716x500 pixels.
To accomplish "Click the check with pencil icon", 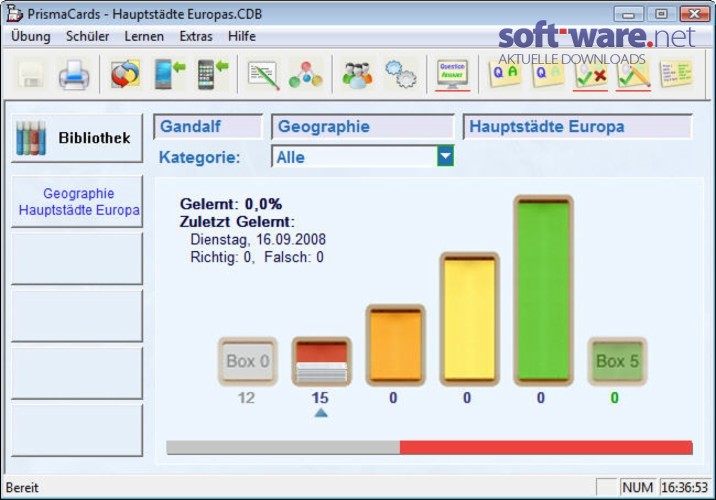I will [x=633, y=75].
